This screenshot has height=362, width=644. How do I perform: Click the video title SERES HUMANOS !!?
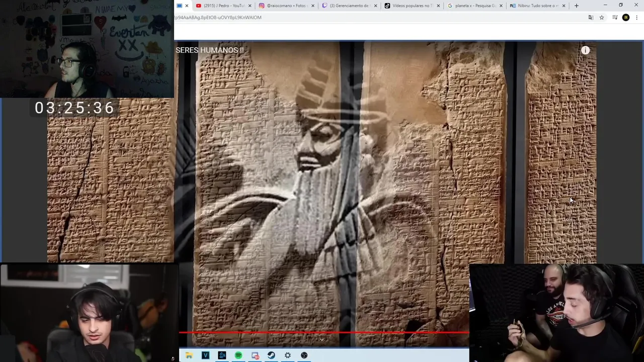coord(210,50)
